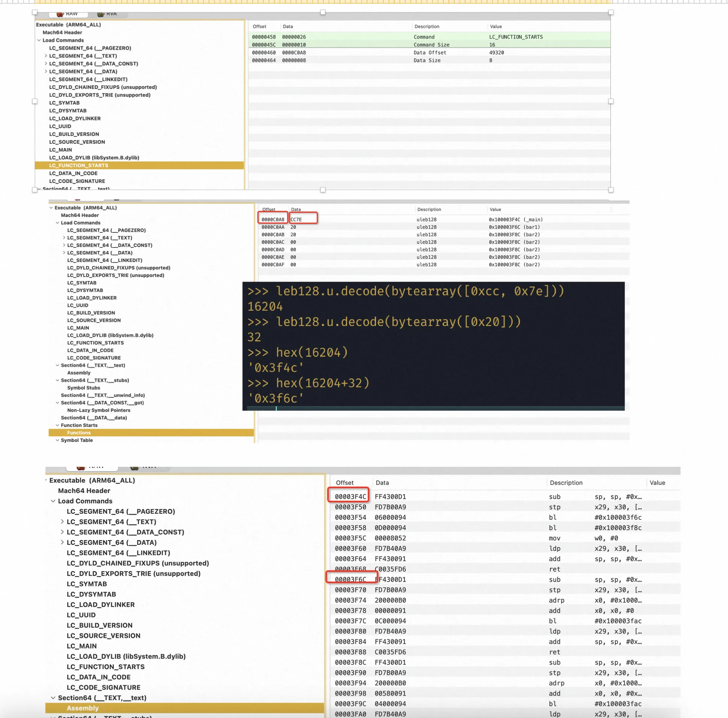Viewport: 728px width, 718px height.
Task: Click inside the Python terminal output
Action: [433, 346]
